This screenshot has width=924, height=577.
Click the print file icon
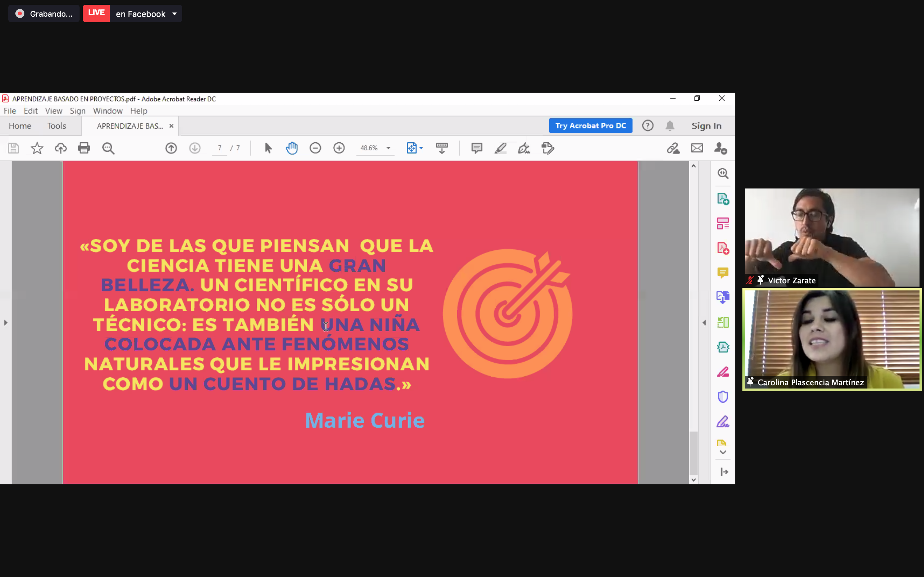point(84,148)
